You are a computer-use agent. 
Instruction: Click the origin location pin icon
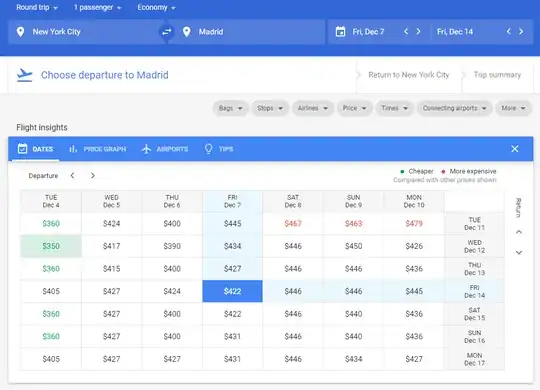[x=20, y=32]
